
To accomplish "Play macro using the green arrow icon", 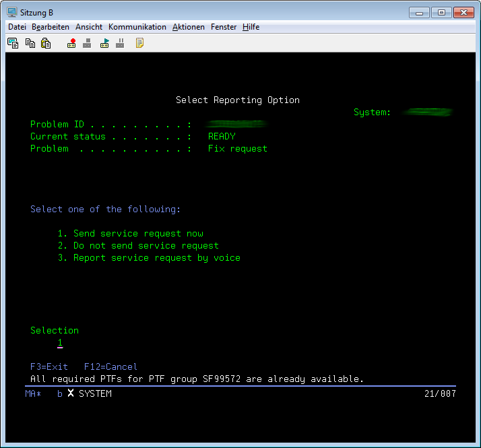I will pos(104,43).
